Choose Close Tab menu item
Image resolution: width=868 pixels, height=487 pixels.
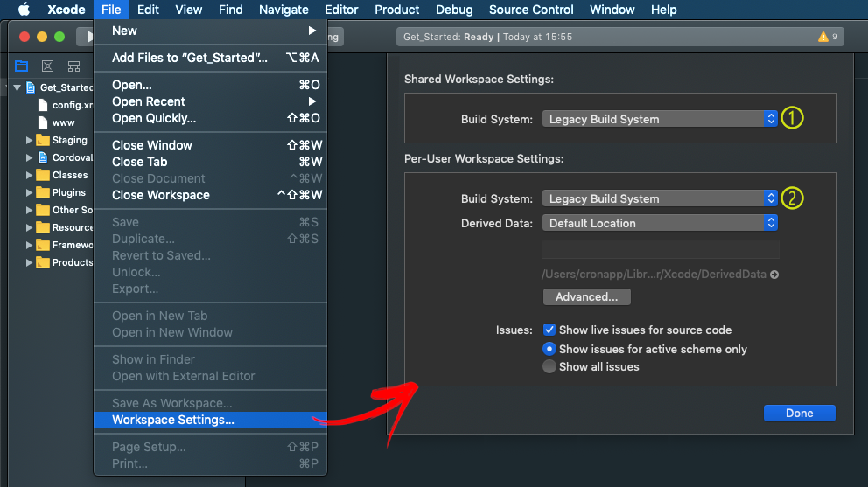(x=210, y=162)
